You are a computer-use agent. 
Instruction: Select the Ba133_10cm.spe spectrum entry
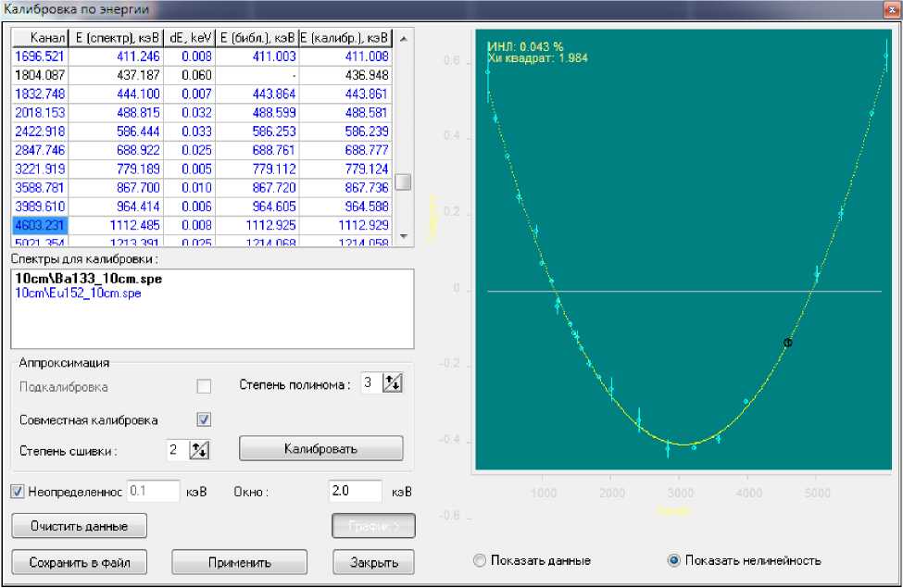coord(89,279)
